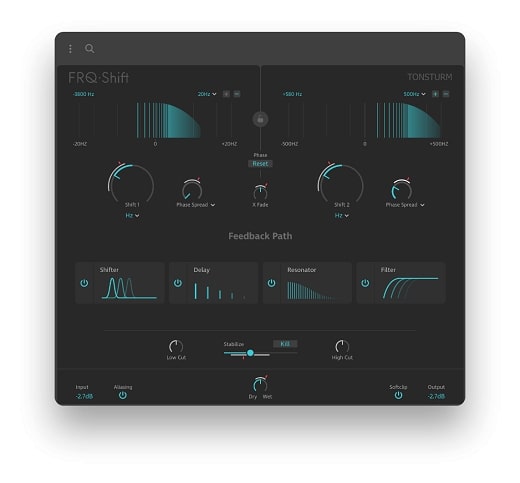Click the minus button next to 20Hz range
Viewport: 520px width, 483px height.
click(x=237, y=94)
